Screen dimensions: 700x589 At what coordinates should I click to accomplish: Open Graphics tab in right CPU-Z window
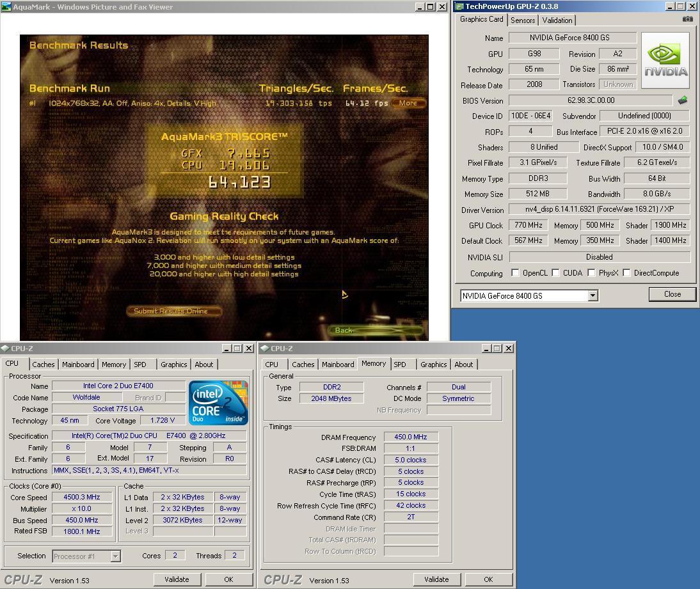tap(433, 365)
